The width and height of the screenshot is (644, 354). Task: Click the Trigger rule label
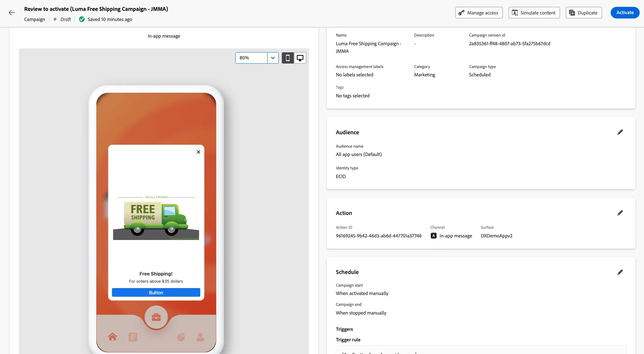point(348,340)
